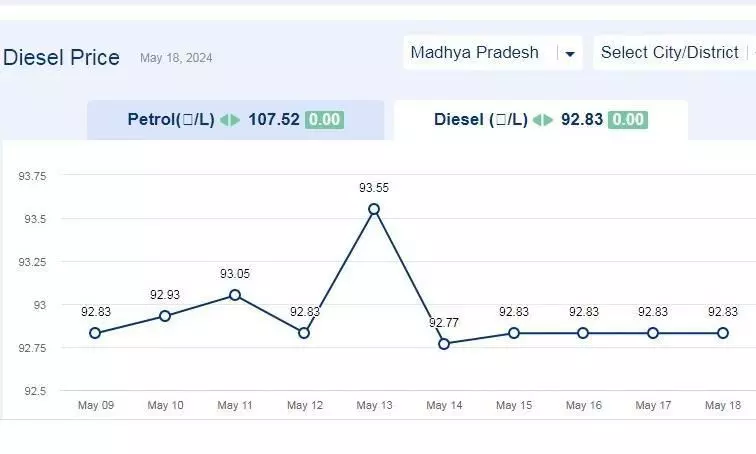Click the petrol 0.00 change badge
The width and height of the screenshot is (756, 454).
324,120
